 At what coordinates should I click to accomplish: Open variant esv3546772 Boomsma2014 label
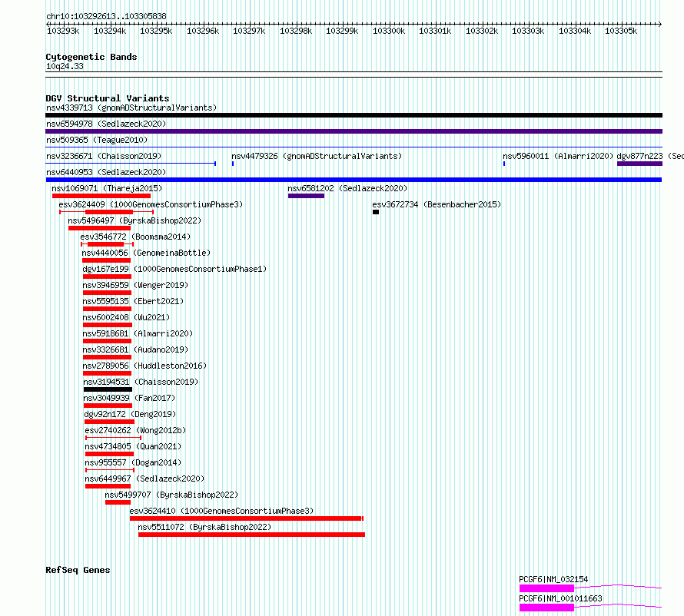coord(135,237)
